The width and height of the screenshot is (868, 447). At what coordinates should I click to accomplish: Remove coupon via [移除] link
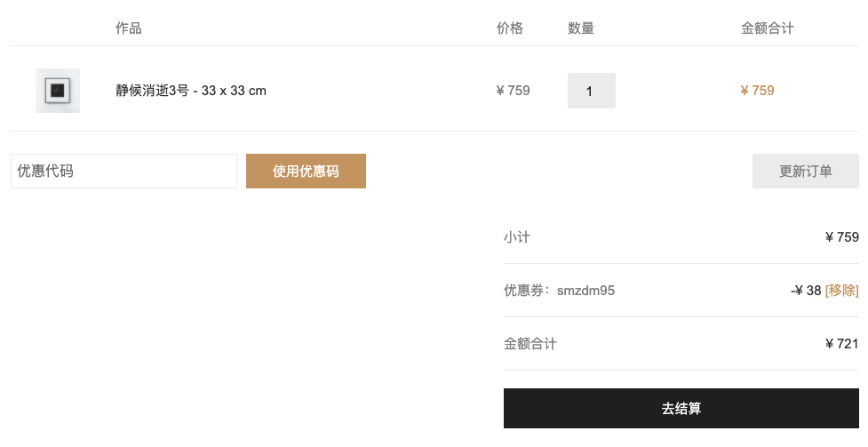(x=841, y=291)
